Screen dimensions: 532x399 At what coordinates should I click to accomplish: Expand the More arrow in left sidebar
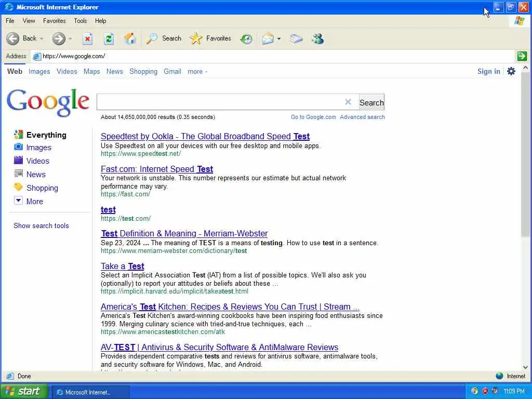point(18,201)
